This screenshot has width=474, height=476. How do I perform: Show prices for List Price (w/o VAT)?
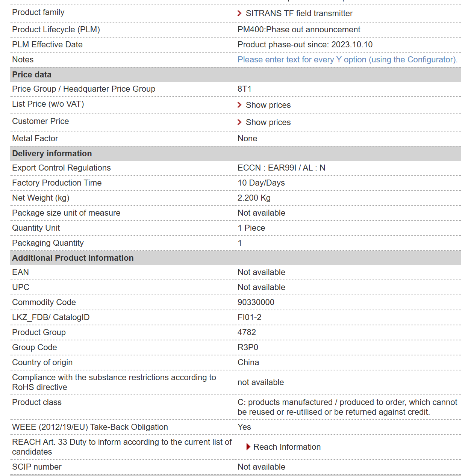coord(268,105)
